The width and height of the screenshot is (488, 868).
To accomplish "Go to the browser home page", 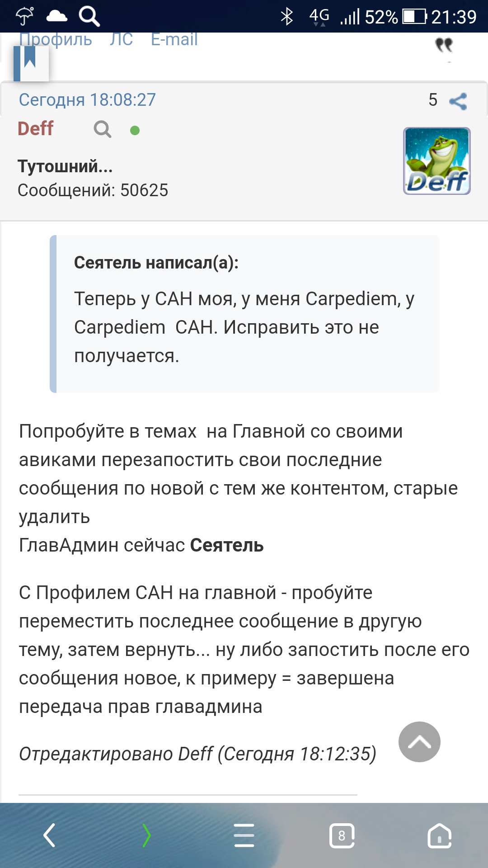I will 440,835.
